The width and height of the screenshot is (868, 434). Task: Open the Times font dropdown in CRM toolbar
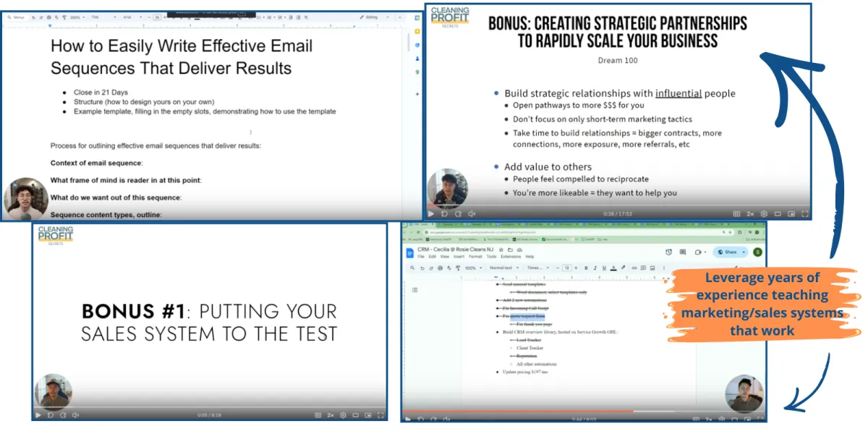(x=537, y=268)
